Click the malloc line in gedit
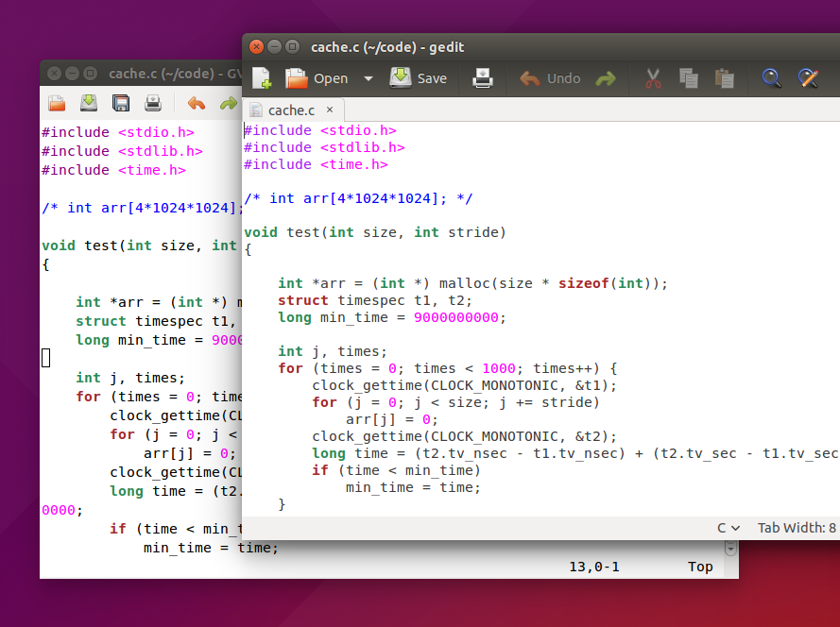 473,283
